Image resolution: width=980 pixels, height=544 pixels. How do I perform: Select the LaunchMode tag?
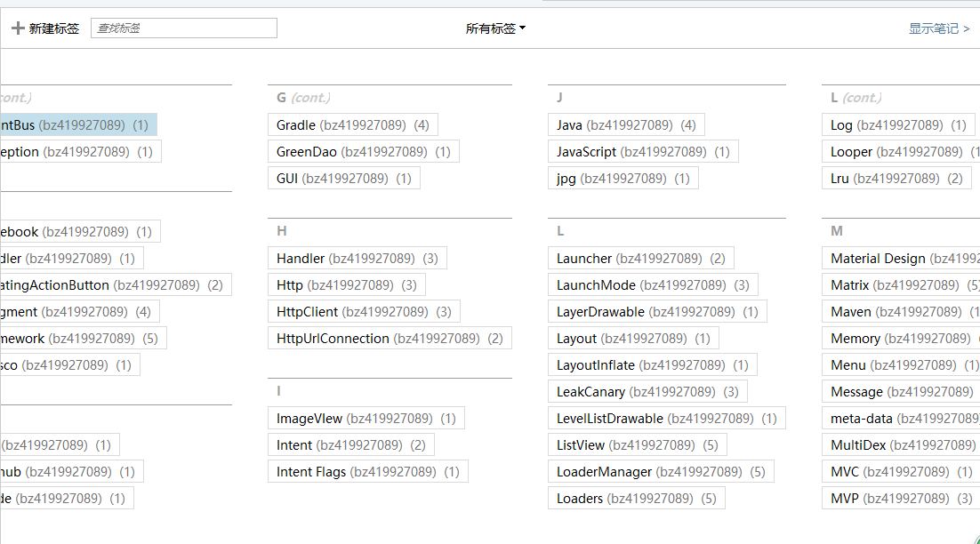[653, 285]
